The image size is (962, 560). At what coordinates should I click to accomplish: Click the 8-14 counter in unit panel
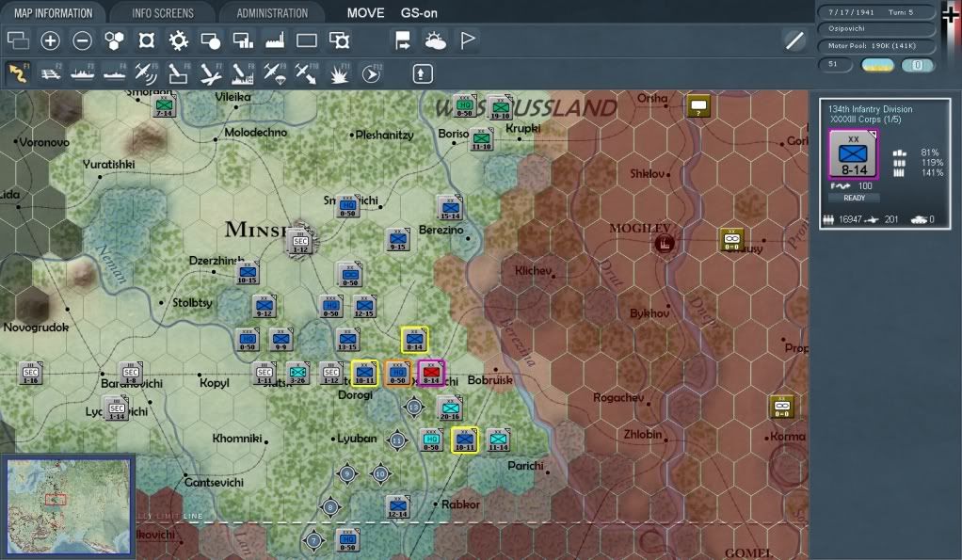(x=854, y=154)
